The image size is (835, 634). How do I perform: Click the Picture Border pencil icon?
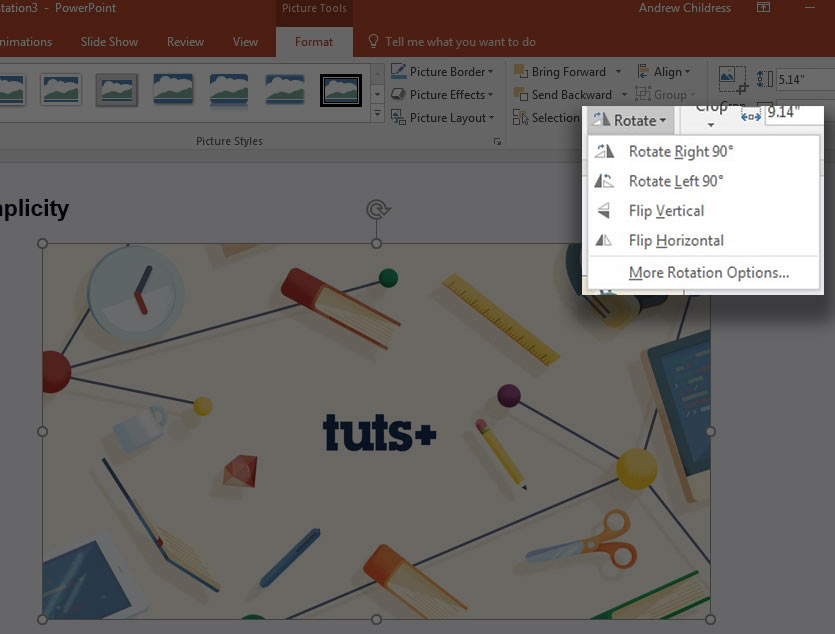(x=398, y=71)
